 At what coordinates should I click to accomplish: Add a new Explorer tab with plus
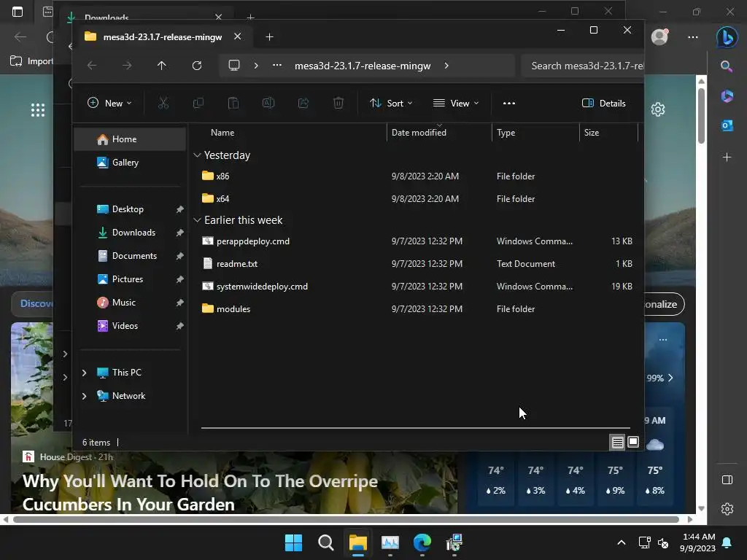[269, 36]
